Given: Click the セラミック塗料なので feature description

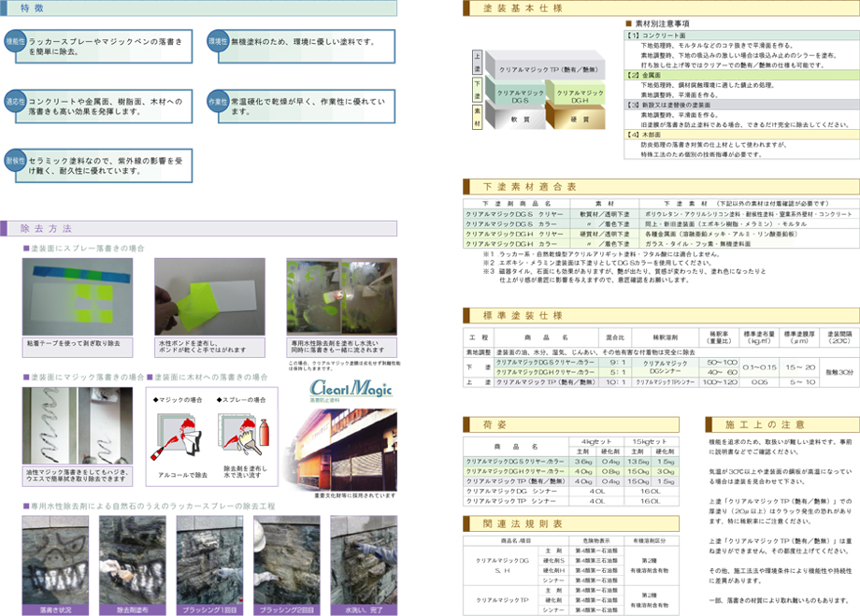Looking at the screenshot, I should 106,165.
